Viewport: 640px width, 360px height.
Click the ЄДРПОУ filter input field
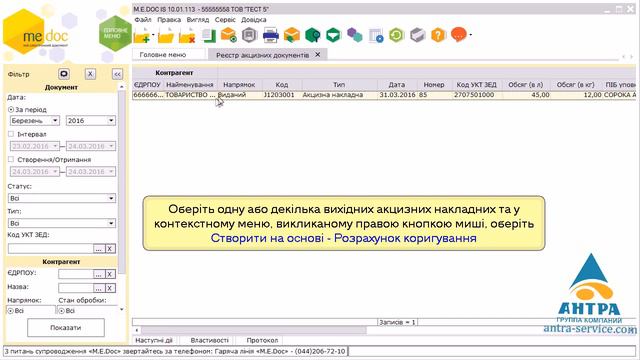pyautogui.click(x=76, y=274)
